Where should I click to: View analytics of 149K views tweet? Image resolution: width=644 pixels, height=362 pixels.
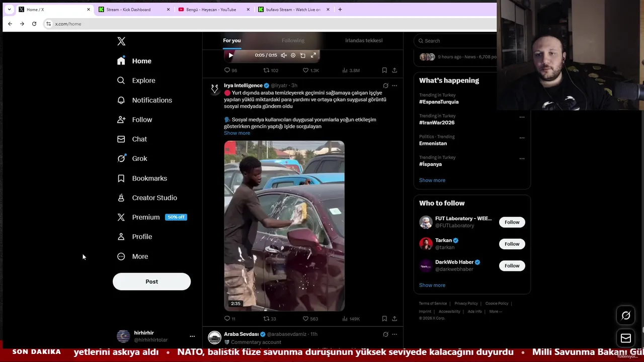pos(351,319)
